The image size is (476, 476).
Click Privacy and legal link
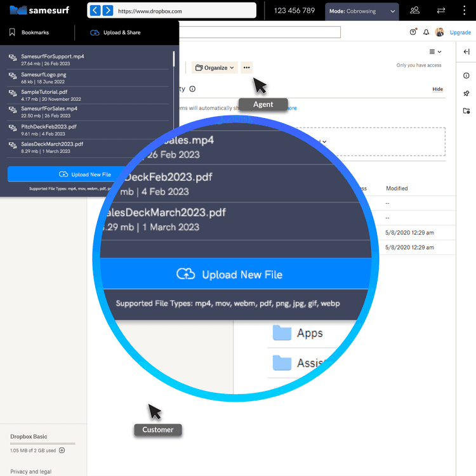(x=30, y=471)
